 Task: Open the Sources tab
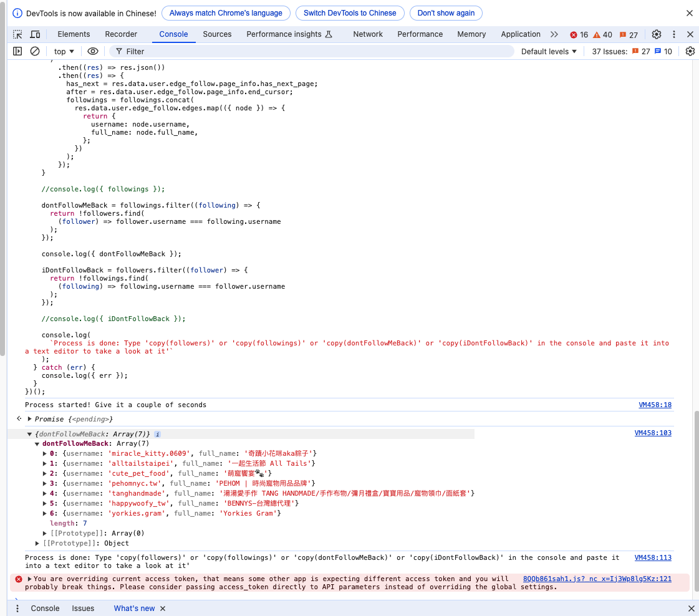pos(217,34)
